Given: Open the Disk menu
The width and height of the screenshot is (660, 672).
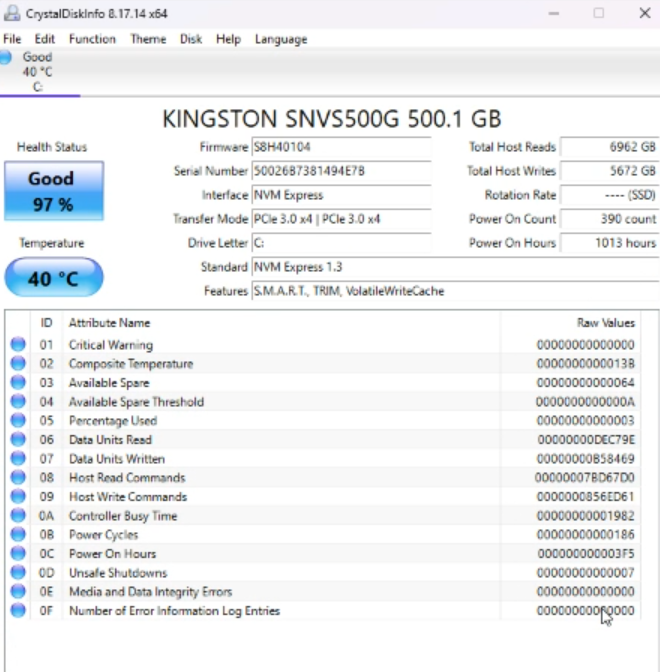Looking at the screenshot, I should (191, 39).
